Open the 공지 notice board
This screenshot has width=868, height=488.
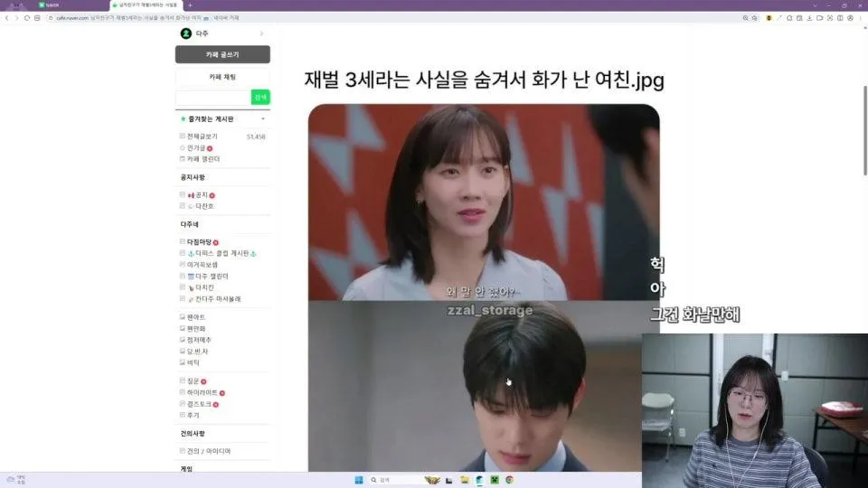click(x=202, y=195)
